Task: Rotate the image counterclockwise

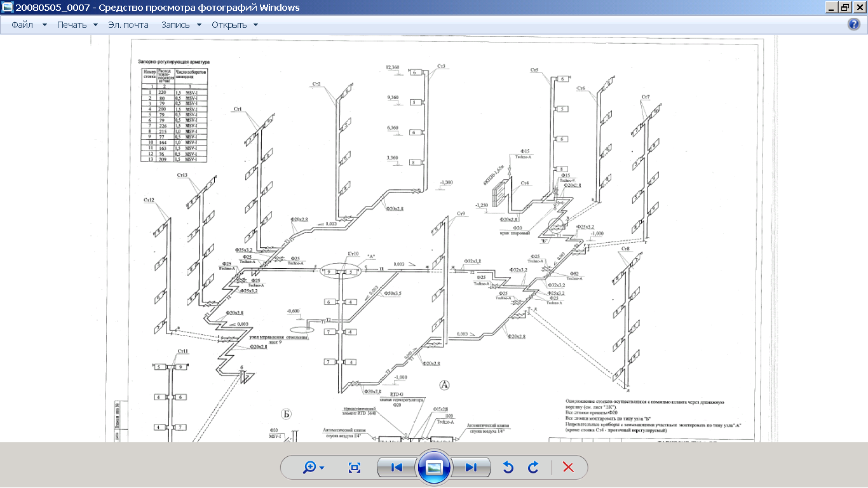Action: click(508, 468)
